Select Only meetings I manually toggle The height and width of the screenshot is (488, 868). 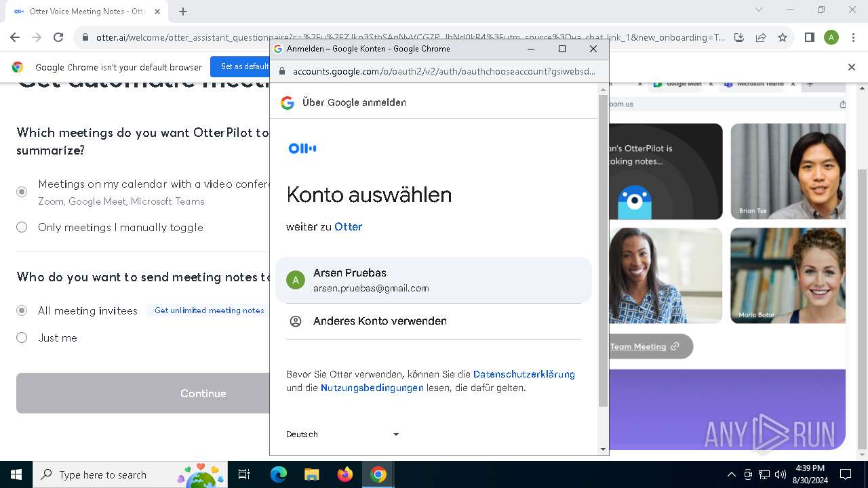22,227
